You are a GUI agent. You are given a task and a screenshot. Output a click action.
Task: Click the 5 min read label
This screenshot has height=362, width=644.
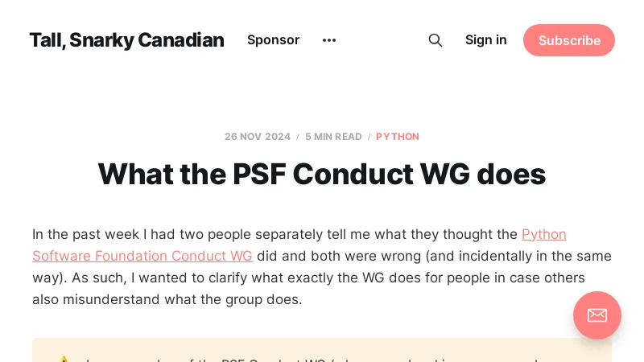[333, 137]
